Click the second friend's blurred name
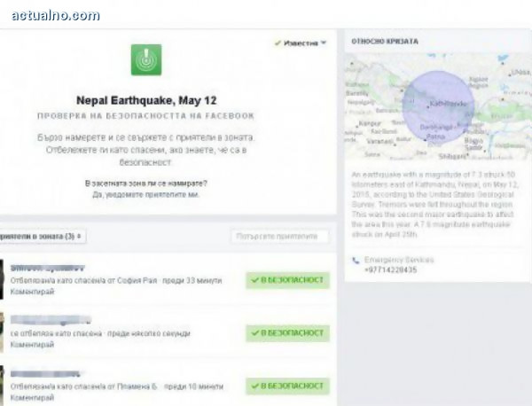Screen dimensions: 532x406 click(51, 319)
